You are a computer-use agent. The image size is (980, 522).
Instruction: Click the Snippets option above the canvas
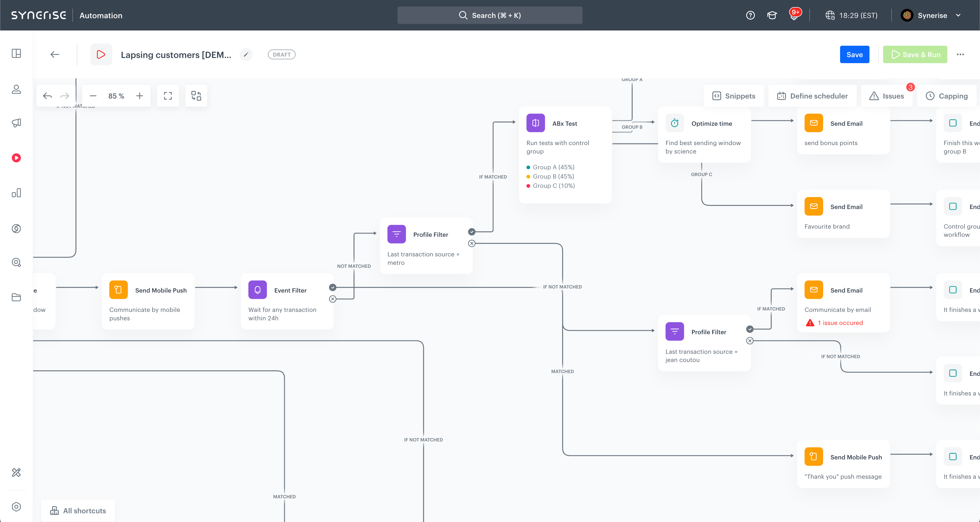click(x=734, y=96)
